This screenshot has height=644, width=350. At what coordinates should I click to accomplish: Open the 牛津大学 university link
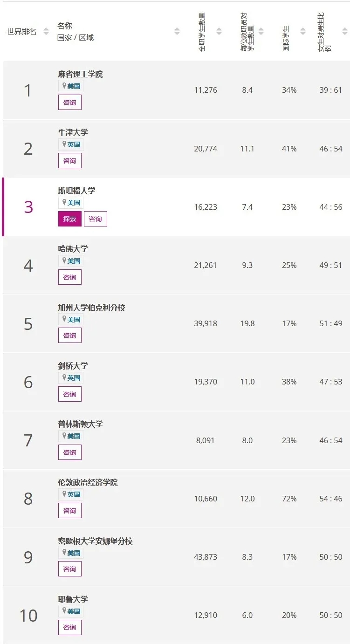tap(73, 133)
